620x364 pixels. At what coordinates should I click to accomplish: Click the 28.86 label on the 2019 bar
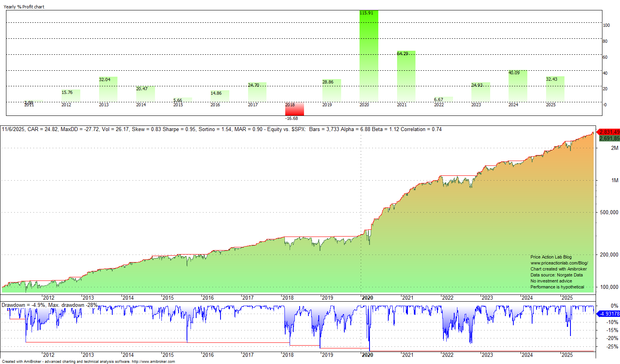tap(328, 82)
